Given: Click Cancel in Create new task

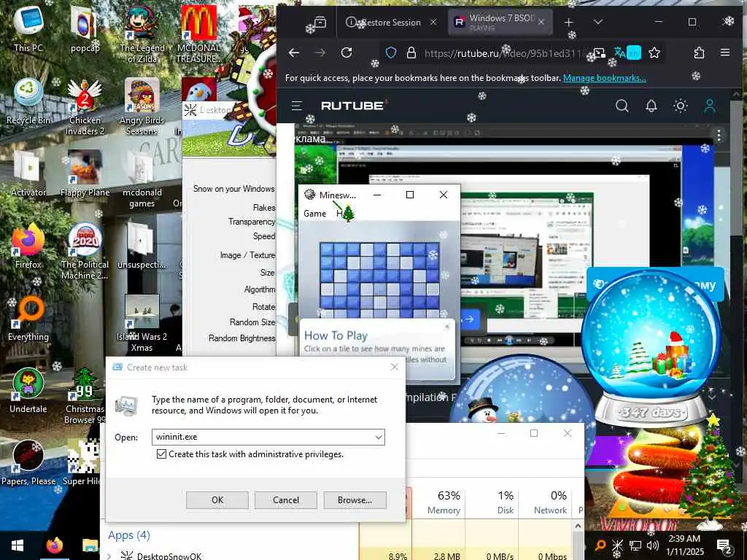Looking at the screenshot, I should pyautogui.click(x=286, y=500).
